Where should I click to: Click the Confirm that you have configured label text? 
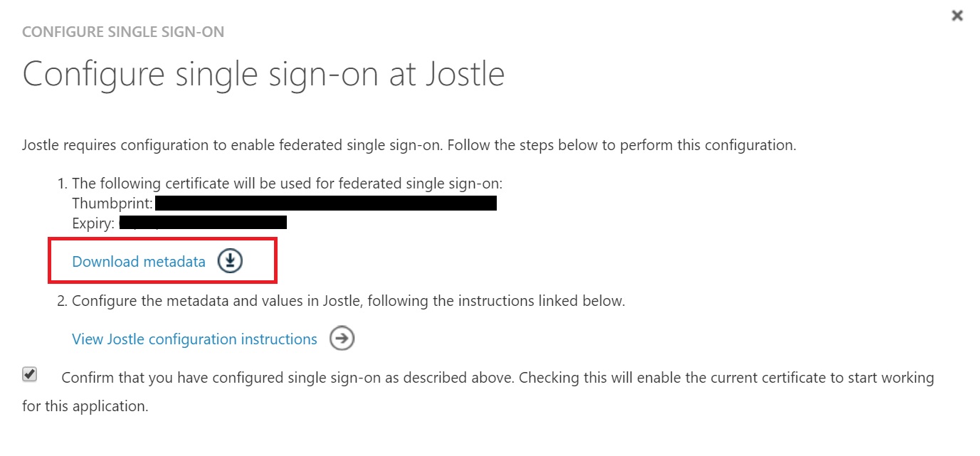coord(498,378)
